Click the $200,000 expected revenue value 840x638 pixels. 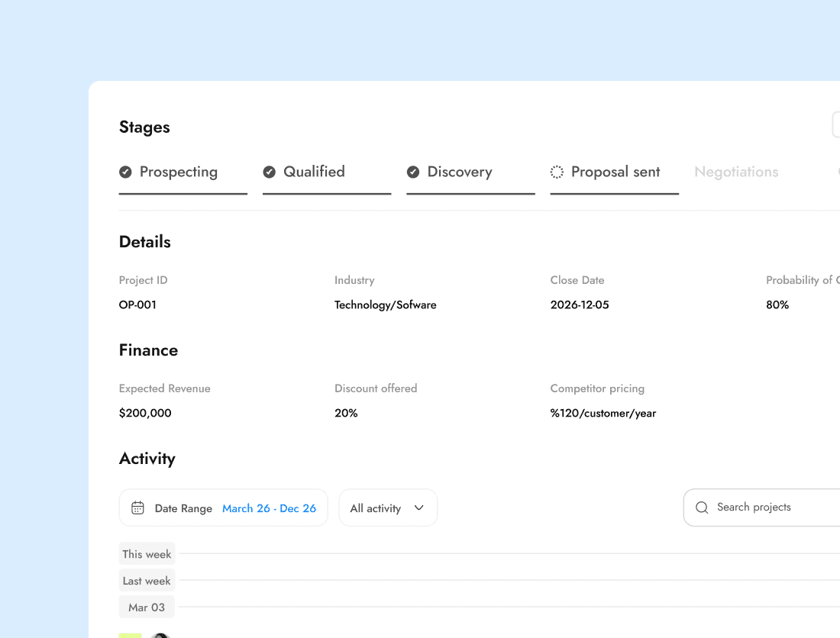pyautogui.click(x=145, y=413)
